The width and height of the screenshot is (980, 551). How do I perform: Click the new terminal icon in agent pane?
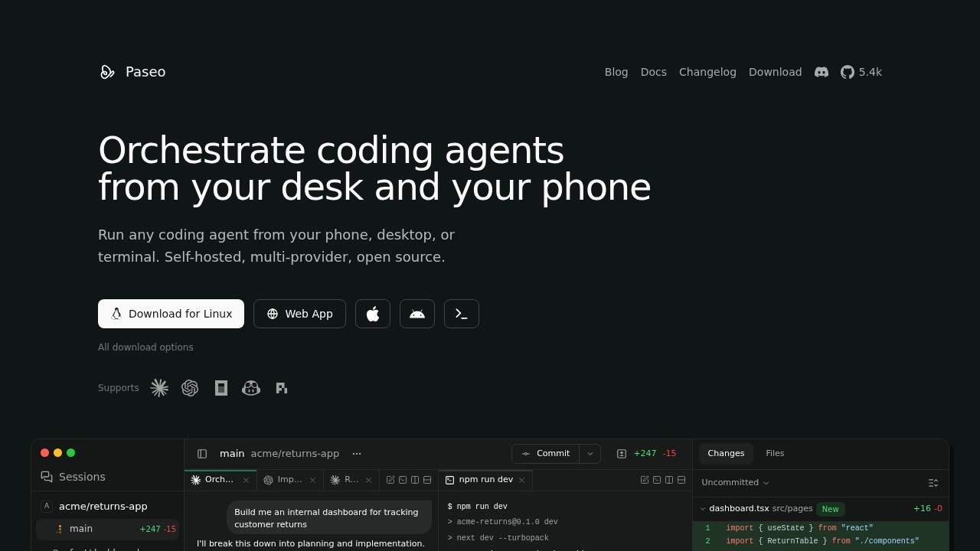pos(403,480)
